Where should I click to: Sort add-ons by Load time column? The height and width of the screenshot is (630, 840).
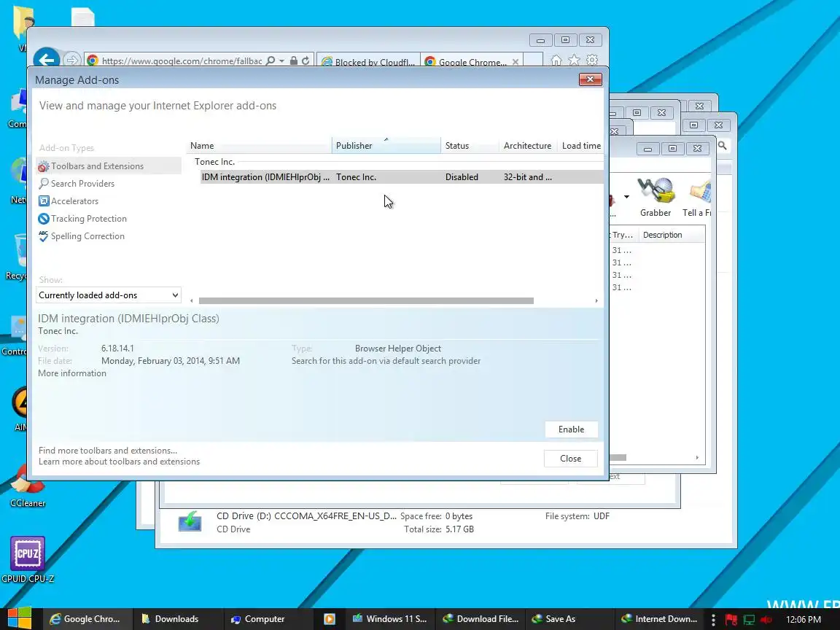[x=581, y=146]
